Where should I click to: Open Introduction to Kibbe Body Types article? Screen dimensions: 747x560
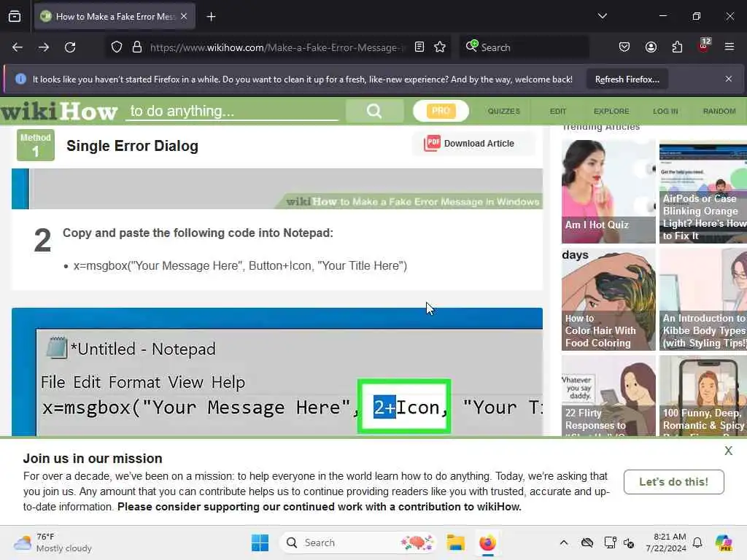coord(703,299)
